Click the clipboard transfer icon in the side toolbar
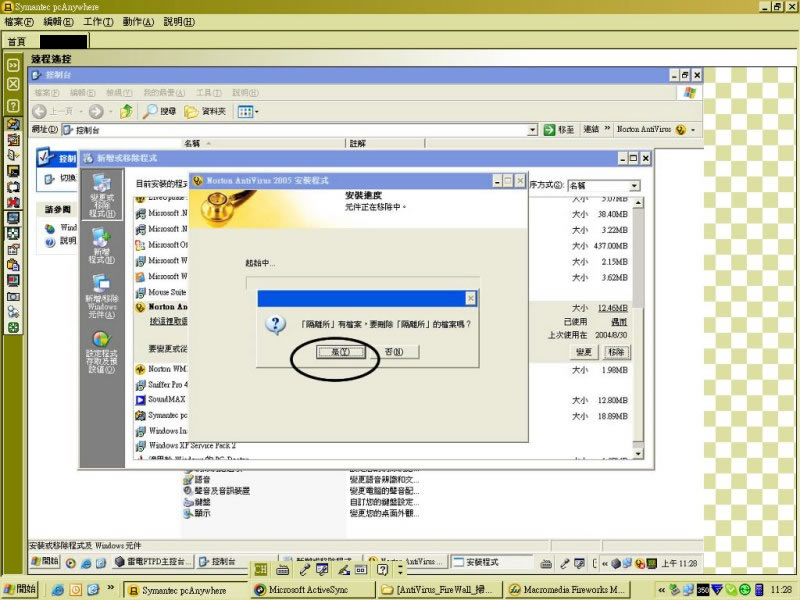Viewport: 800px width, 600px height. pyautogui.click(x=13, y=265)
